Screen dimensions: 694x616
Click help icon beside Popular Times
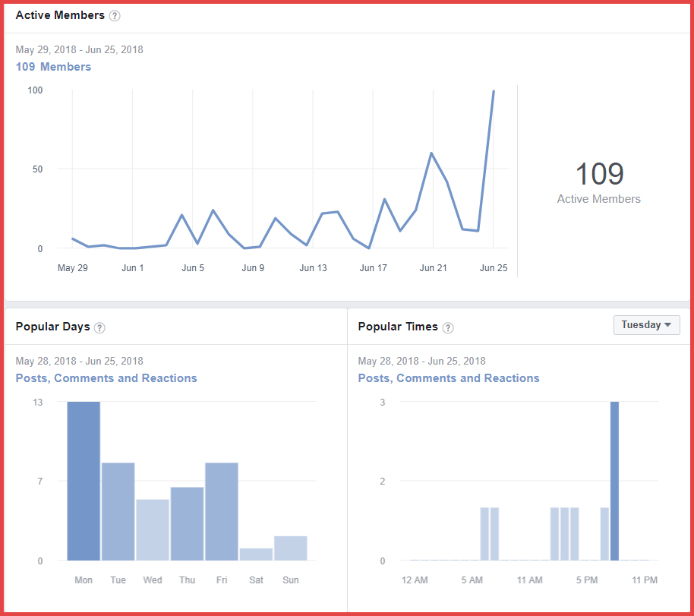pos(448,327)
